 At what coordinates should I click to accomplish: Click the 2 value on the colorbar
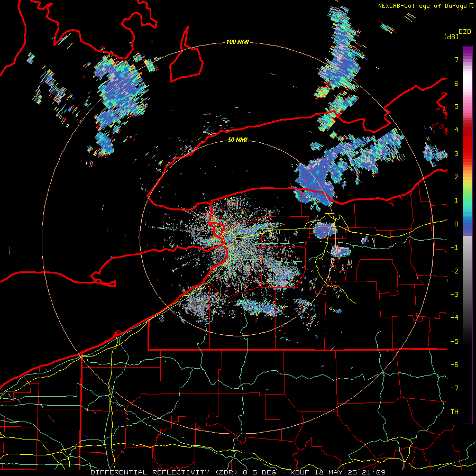(456, 177)
